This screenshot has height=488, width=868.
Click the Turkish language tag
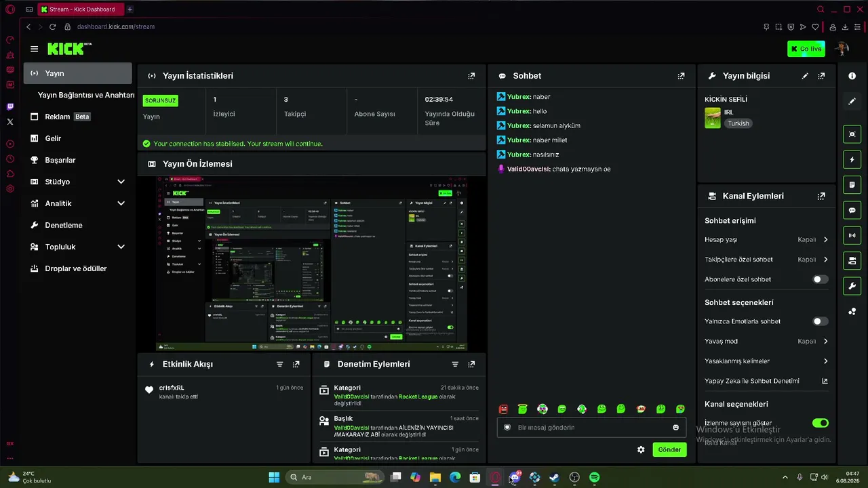(738, 123)
